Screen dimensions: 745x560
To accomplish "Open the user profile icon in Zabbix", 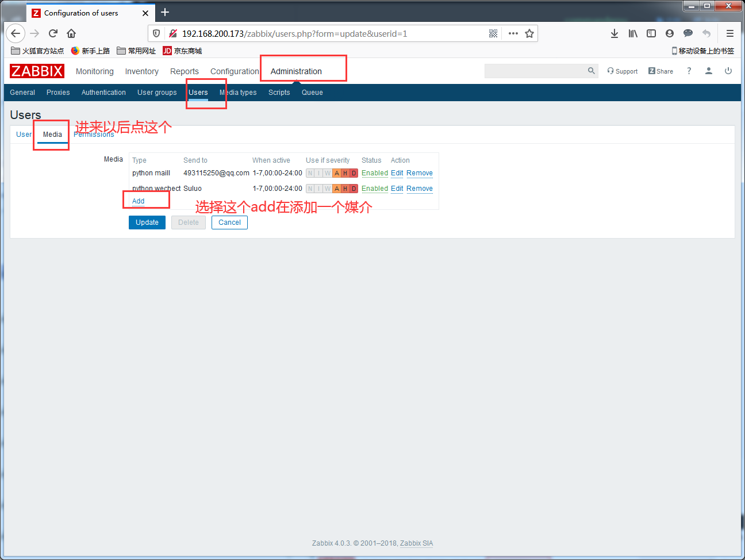I will tap(709, 71).
